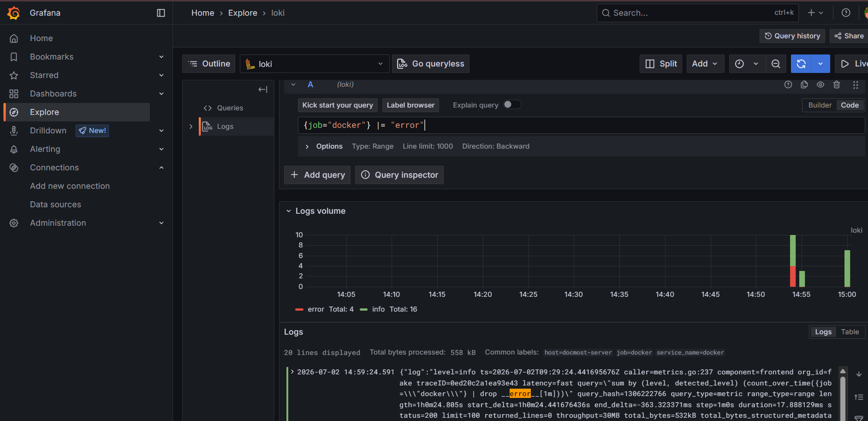This screenshot has width=868, height=421.
Task: Open Starred in the sidebar
Action: click(44, 75)
